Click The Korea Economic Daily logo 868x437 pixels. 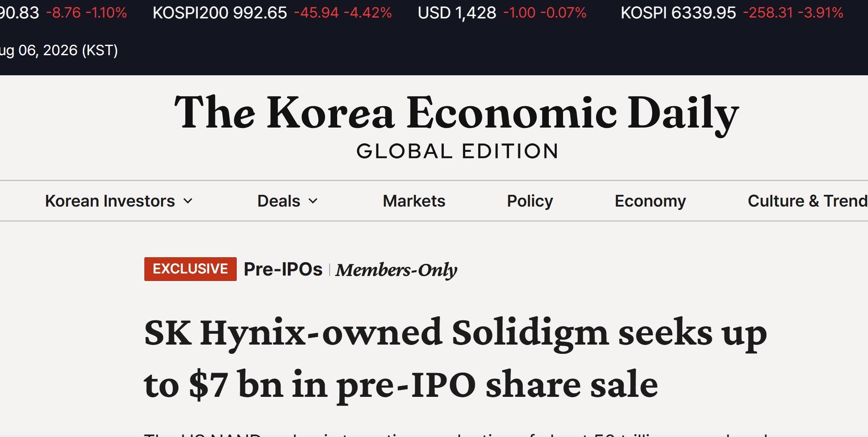[x=456, y=113]
